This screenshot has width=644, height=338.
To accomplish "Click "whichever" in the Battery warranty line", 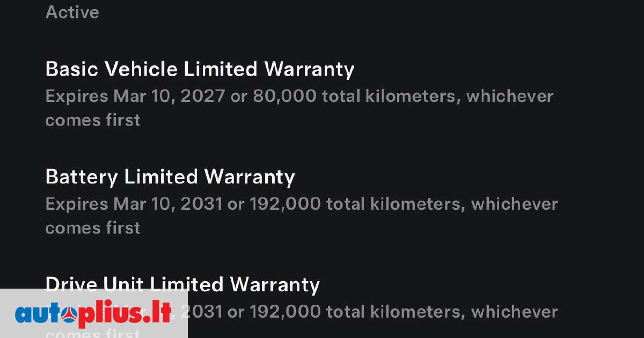I will point(514,204).
